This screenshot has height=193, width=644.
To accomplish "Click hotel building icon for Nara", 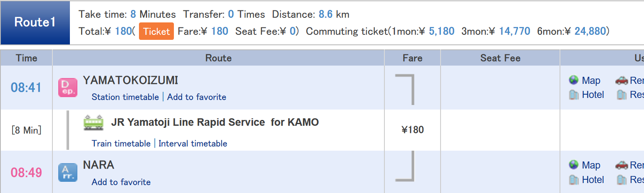I will point(574,179).
